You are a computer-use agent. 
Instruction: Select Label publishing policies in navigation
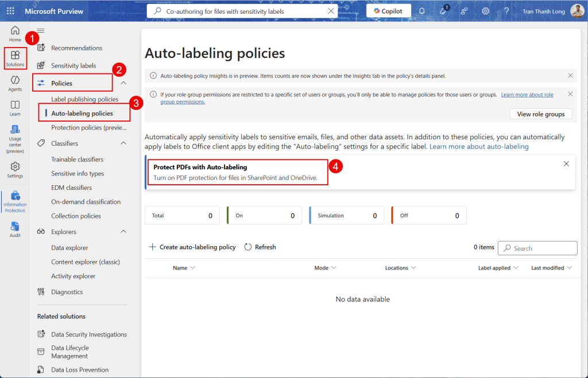84,99
